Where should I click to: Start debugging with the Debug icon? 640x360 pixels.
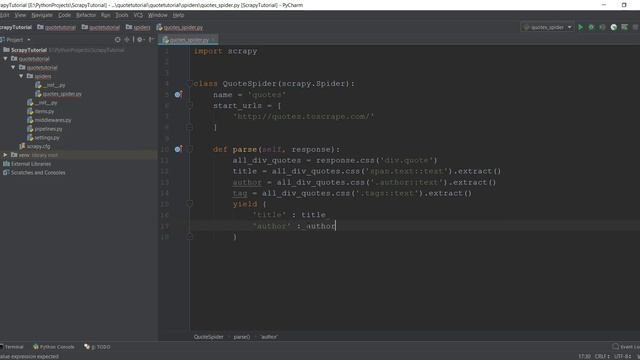click(x=591, y=27)
